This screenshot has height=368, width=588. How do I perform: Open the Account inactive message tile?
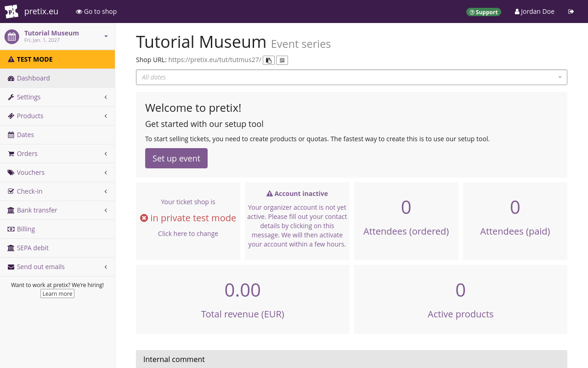click(x=297, y=221)
